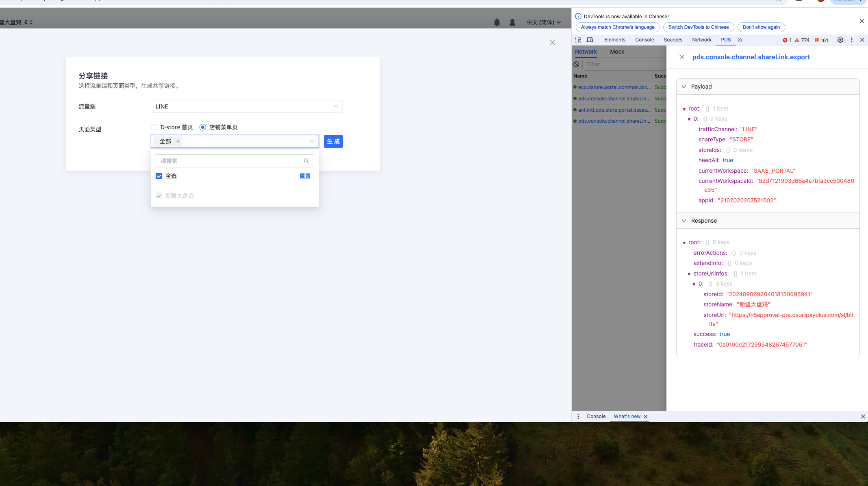Activate the inspect element picker icon
868x486 pixels.
pyautogui.click(x=578, y=40)
